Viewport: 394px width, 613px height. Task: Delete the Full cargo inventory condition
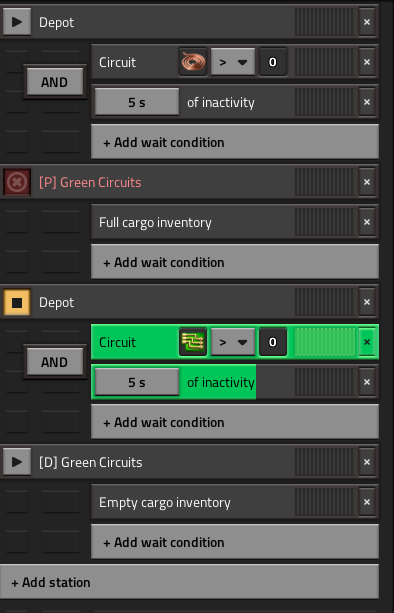tap(367, 222)
